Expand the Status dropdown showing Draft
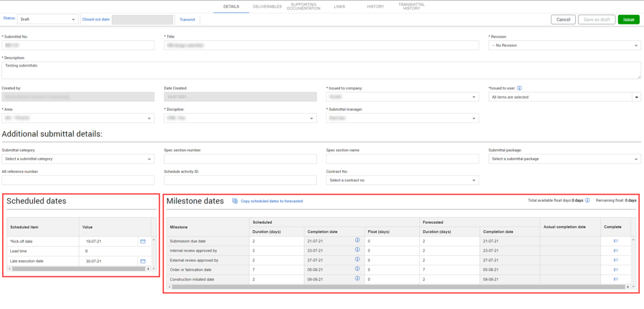This screenshot has height=309, width=644. (x=48, y=19)
